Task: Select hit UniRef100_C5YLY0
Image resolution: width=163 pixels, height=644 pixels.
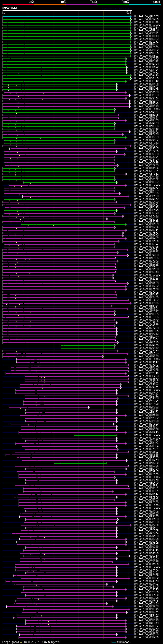Action: coord(146,194)
